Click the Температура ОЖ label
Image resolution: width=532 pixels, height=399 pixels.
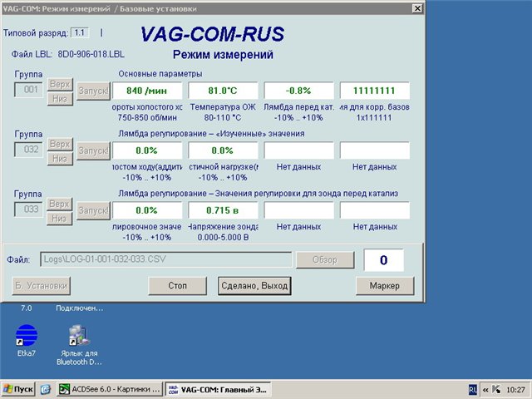pos(223,107)
